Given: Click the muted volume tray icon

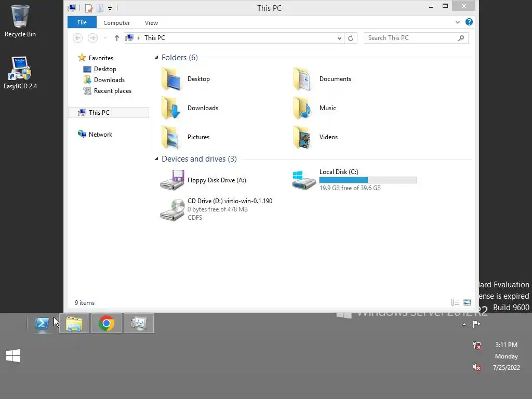Looking at the screenshot, I should click(477, 367).
